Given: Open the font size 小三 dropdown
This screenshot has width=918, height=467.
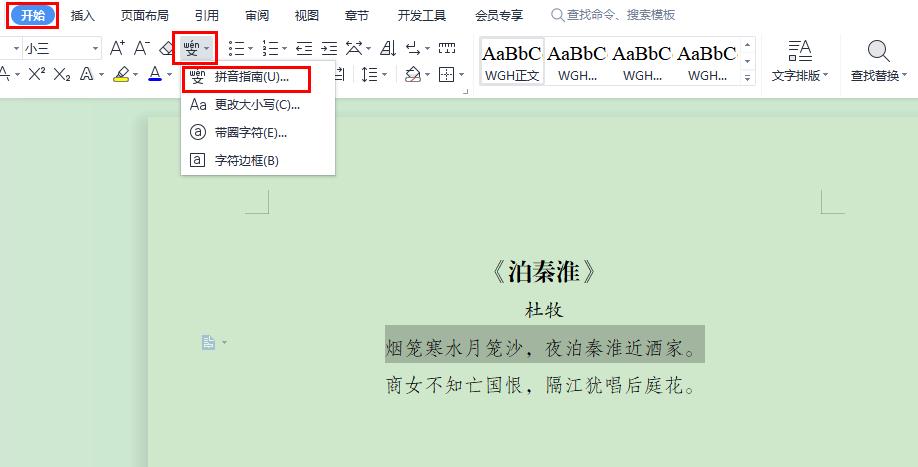Looking at the screenshot, I should tap(95, 48).
